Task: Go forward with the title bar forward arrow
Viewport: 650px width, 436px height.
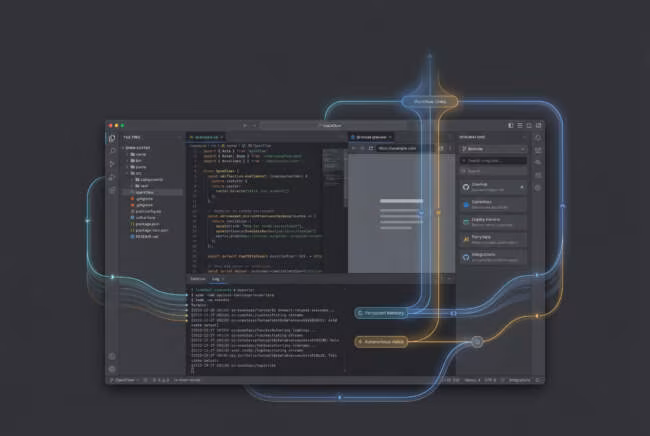Action: (x=254, y=125)
